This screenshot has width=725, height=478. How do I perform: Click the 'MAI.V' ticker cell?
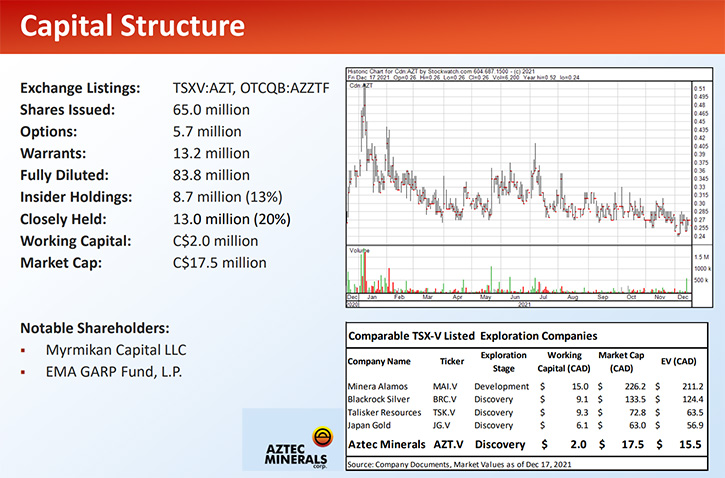click(445, 386)
